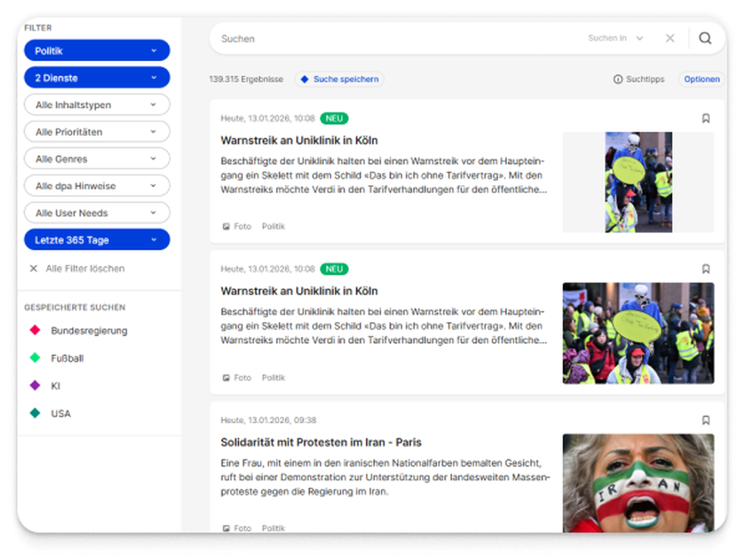Open the Politik filter dropdown
This screenshot has width=747, height=560.
coord(97,51)
